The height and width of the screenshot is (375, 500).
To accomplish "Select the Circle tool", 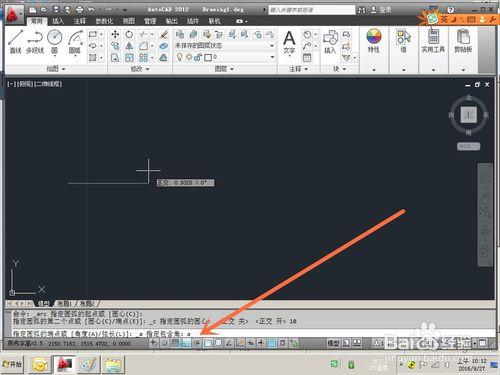I will [x=55, y=42].
